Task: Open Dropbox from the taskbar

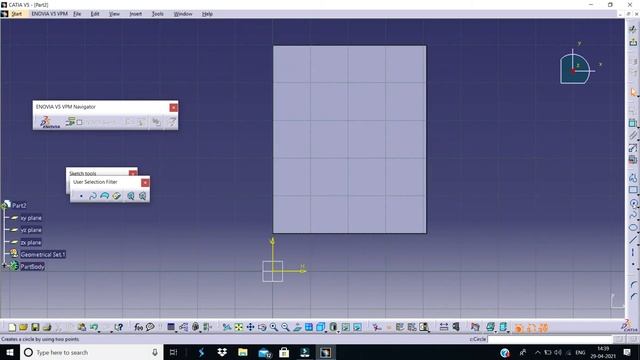Action: [222, 352]
